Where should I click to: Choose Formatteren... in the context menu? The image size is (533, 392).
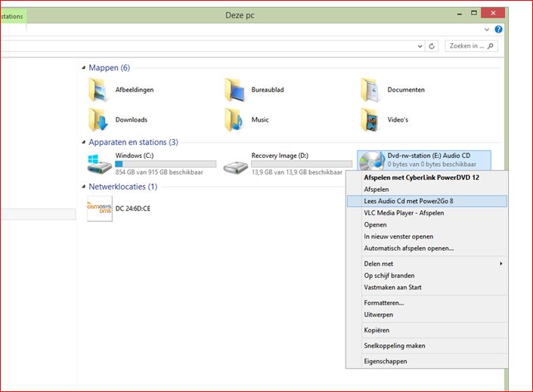426,303
